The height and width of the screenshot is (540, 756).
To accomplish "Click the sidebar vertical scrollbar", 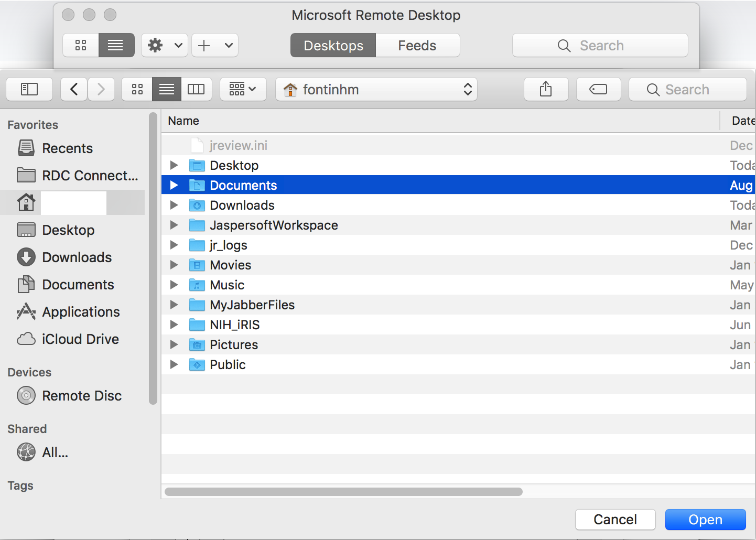I will pos(153,258).
